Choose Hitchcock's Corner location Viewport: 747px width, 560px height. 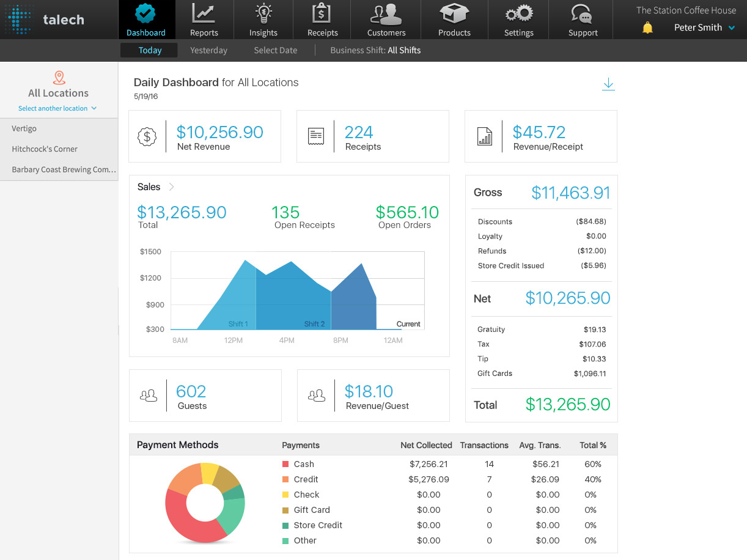(45, 149)
